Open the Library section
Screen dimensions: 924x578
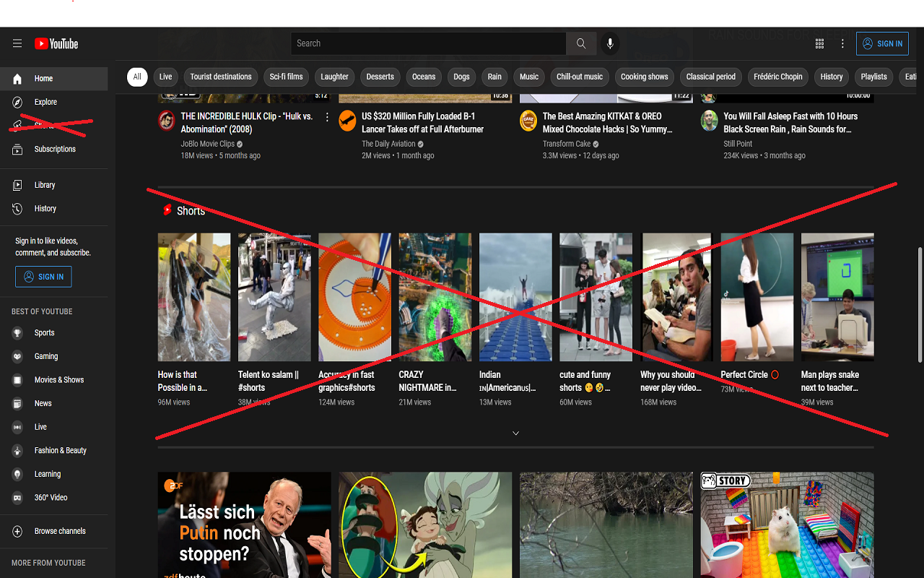pos(16,185)
